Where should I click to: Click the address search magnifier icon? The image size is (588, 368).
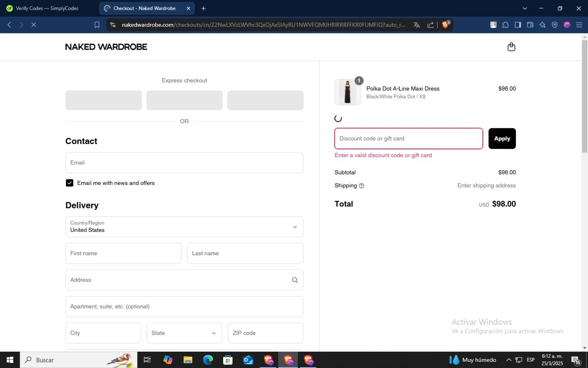pos(295,280)
